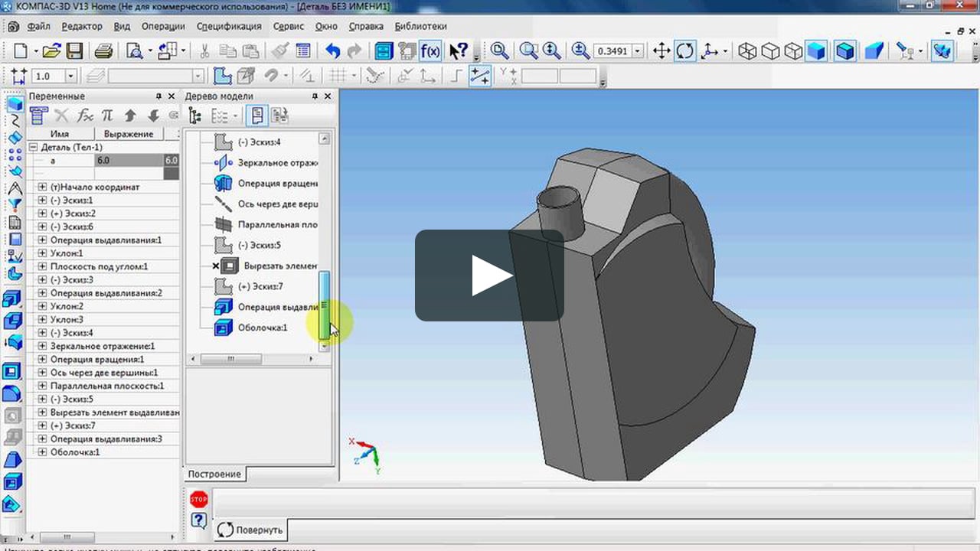The image size is (980, 551).
Task: Open print preview with the magnifier page icon
Action: [135, 51]
